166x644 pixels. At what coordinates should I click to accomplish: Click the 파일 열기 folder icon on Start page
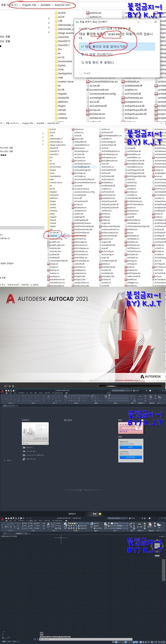(x=24, y=447)
